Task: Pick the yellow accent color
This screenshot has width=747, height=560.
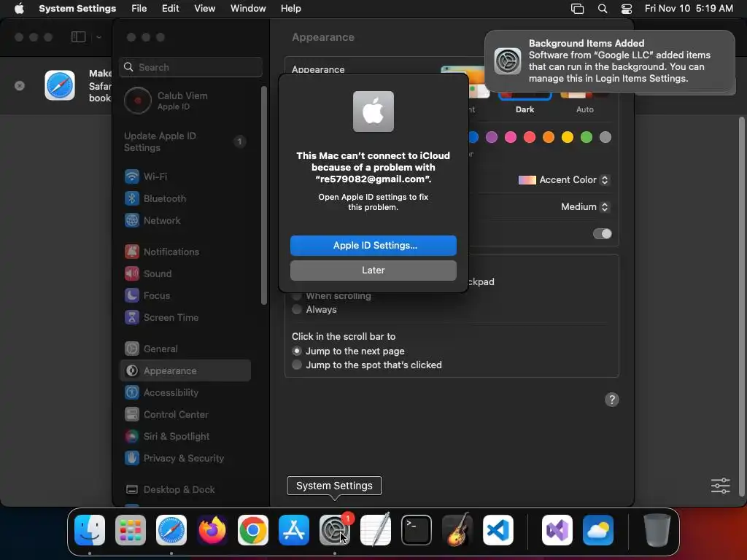Action: point(568,138)
